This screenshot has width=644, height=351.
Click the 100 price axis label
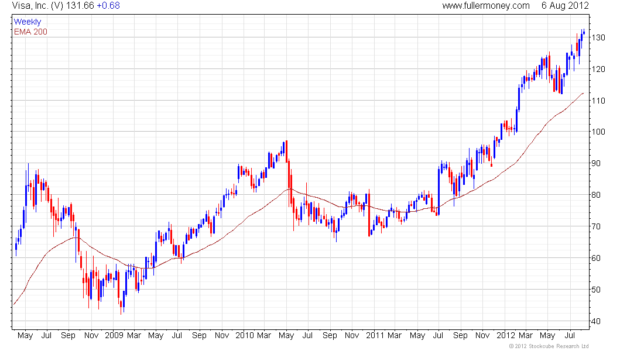pyautogui.click(x=598, y=132)
